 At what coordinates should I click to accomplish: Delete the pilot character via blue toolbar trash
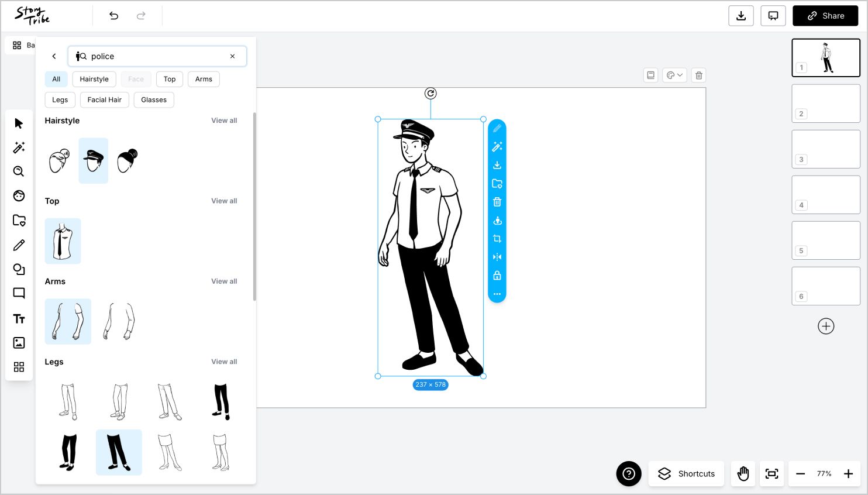(x=497, y=202)
